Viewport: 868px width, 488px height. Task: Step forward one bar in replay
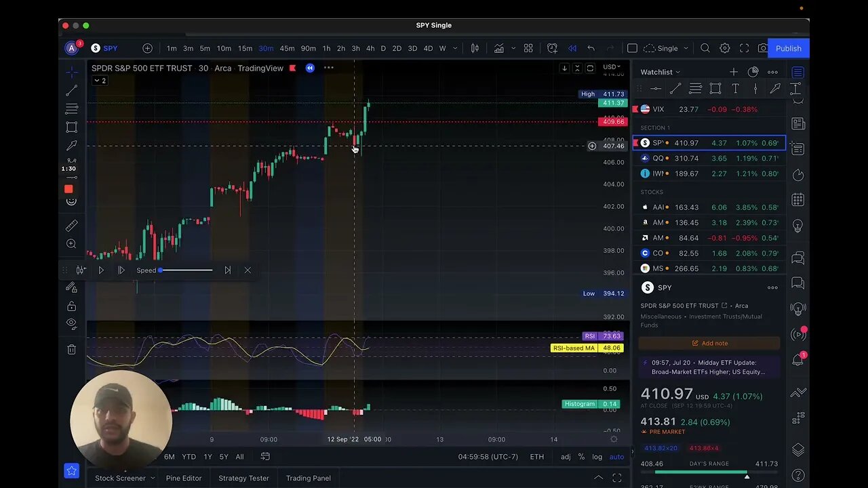click(x=121, y=270)
